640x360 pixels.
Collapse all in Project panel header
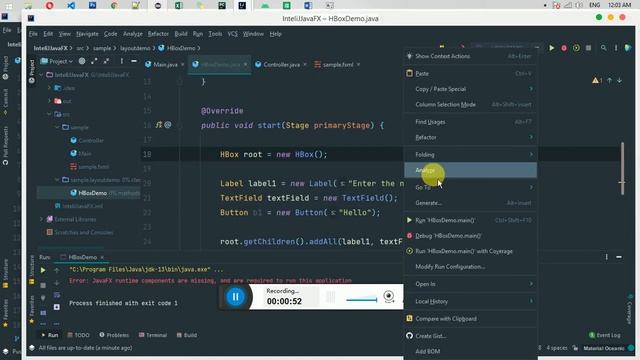[106, 61]
